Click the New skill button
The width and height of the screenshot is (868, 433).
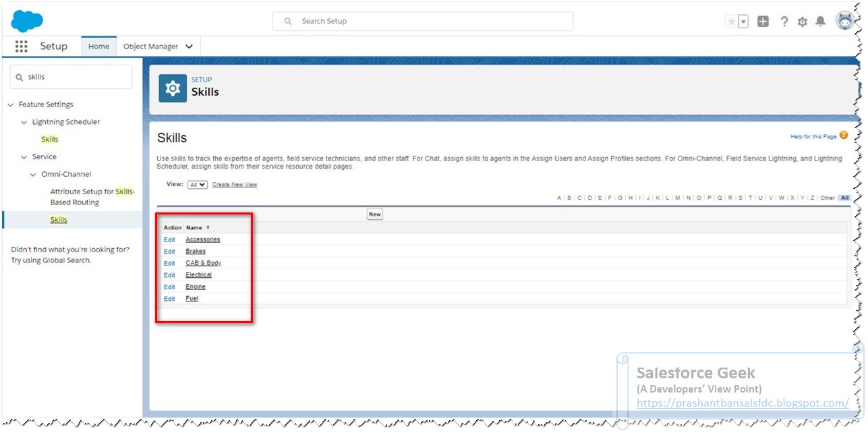375,214
